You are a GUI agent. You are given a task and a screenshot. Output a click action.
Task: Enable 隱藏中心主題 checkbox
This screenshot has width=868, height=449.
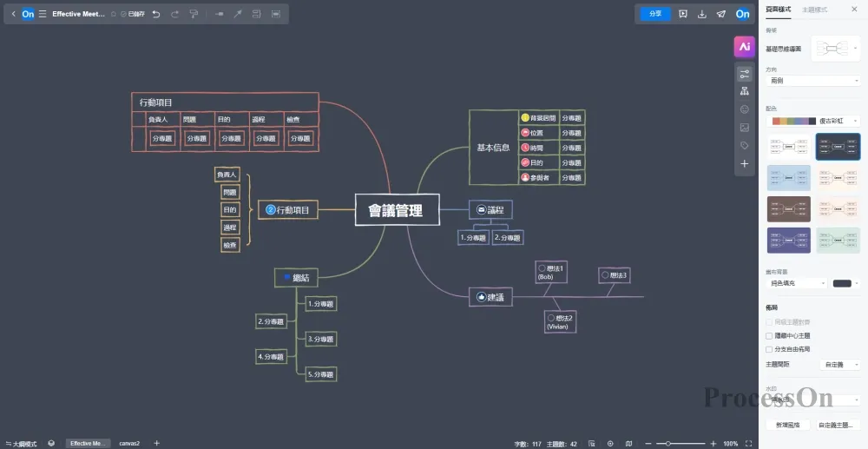point(769,335)
